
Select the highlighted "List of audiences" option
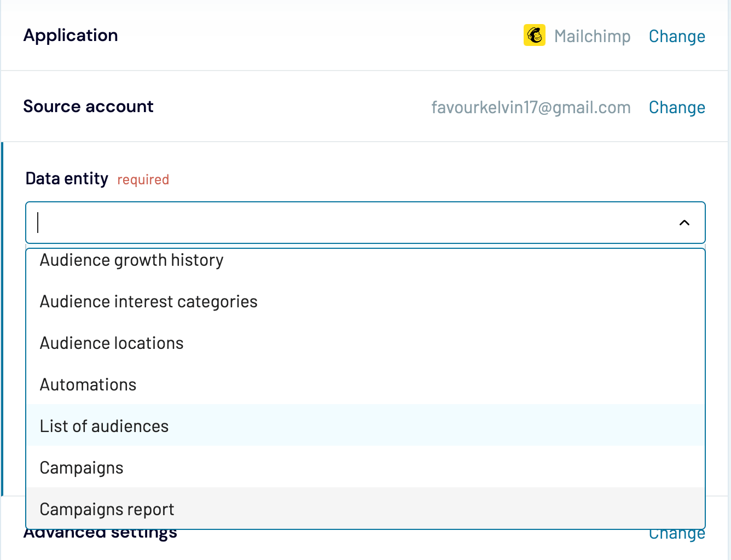(104, 426)
